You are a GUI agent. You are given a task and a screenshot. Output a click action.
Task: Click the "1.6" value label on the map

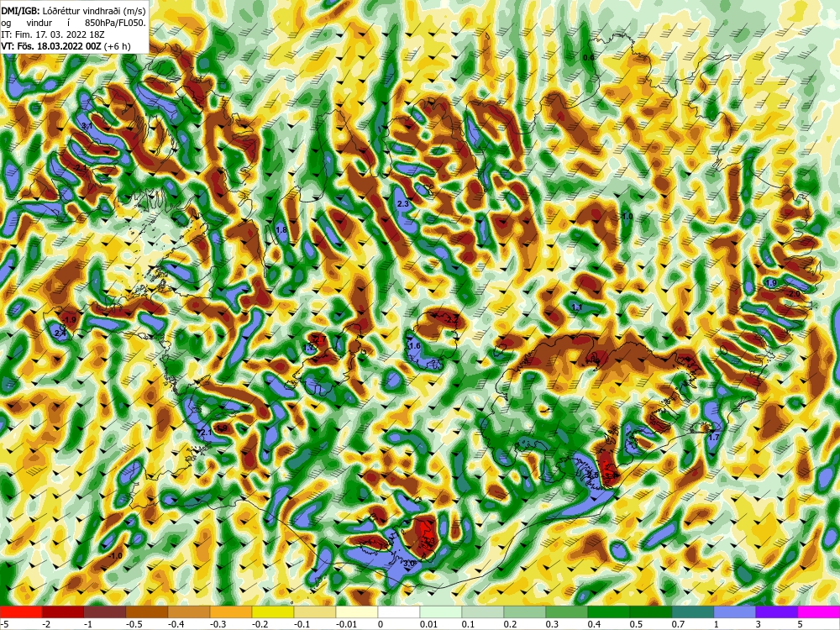[415, 346]
